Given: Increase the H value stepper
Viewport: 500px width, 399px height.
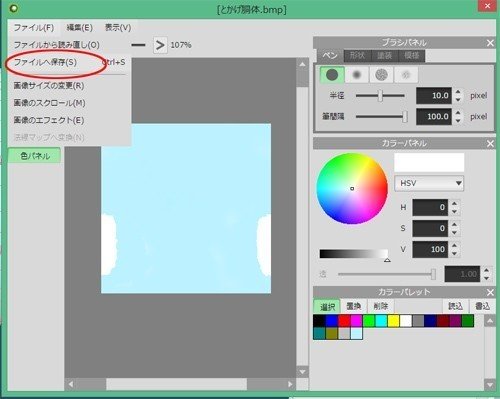Looking at the screenshot, I should [454, 203].
